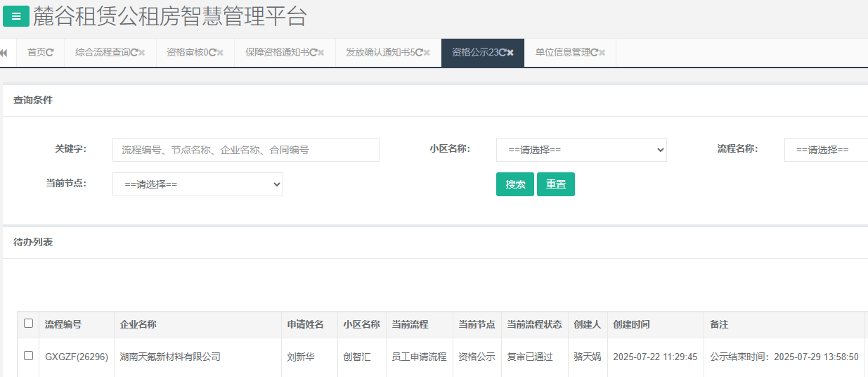Click the green hamburger menu button
868x377 pixels.
(16, 16)
